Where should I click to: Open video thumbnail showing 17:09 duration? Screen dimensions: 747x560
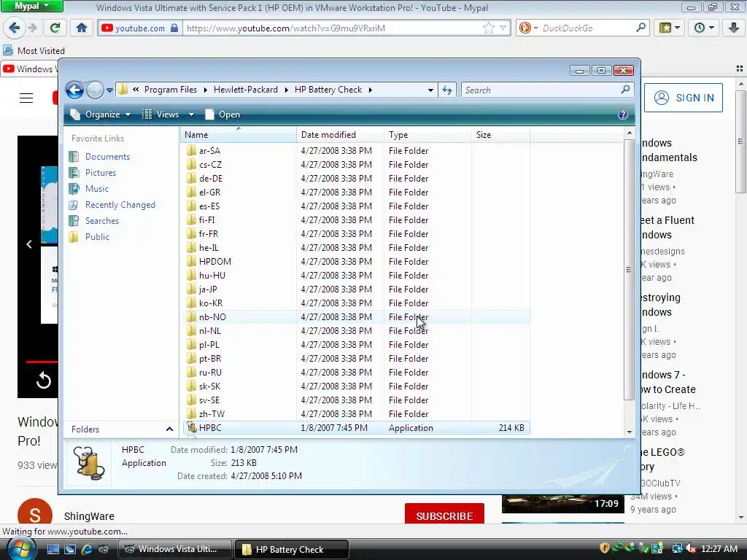pos(562,504)
